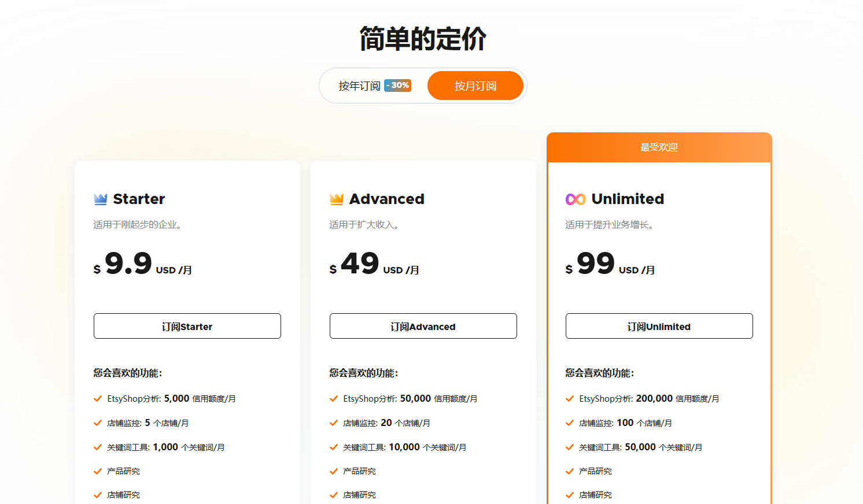Click the 适用于刚起步的企业 description
The height and width of the screenshot is (504, 863).
(138, 225)
